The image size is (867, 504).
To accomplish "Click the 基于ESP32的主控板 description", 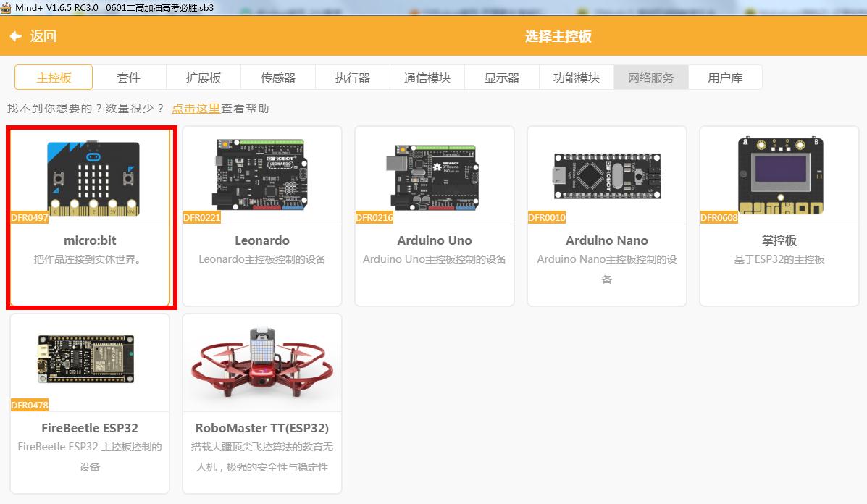I will (x=779, y=259).
